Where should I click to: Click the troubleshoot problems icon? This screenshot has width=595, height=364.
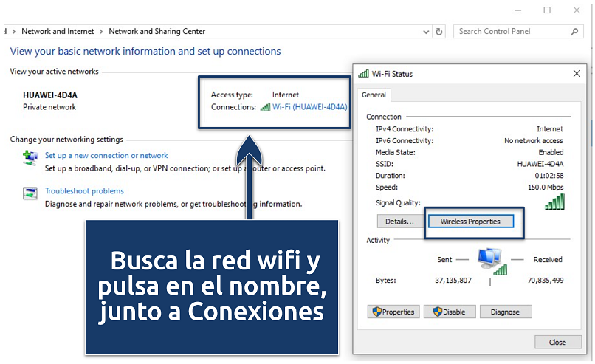click(30, 193)
